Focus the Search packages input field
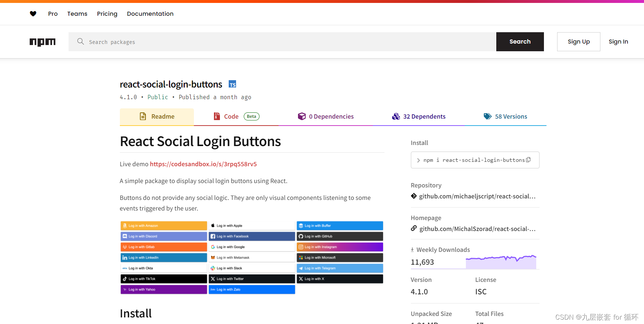Viewport: 644px width, 324px height. click(282, 42)
